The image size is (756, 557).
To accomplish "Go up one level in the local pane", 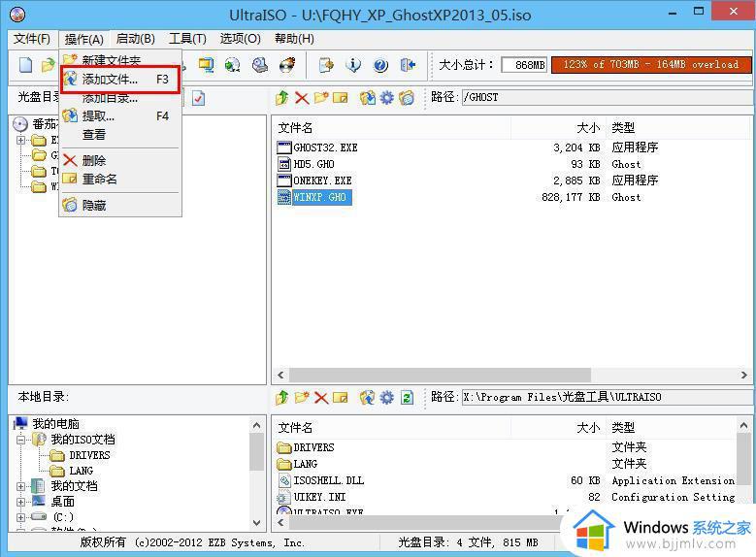I will (282, 398).
